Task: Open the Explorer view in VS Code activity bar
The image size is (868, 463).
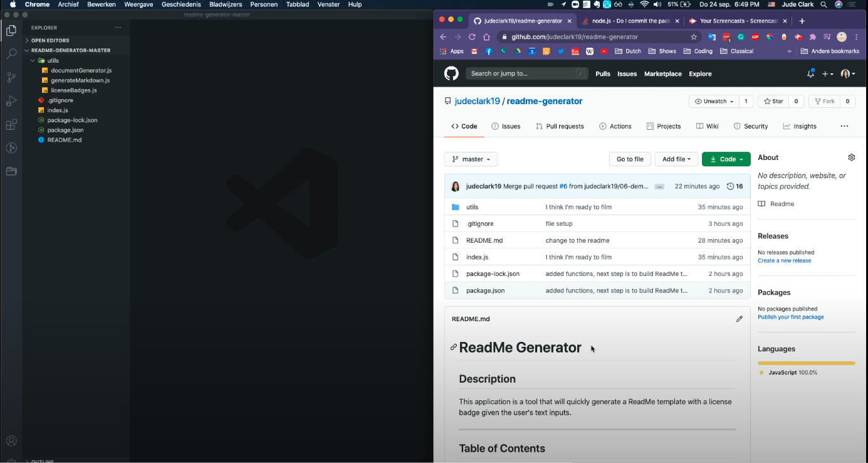Action: (x=11, y=30)
